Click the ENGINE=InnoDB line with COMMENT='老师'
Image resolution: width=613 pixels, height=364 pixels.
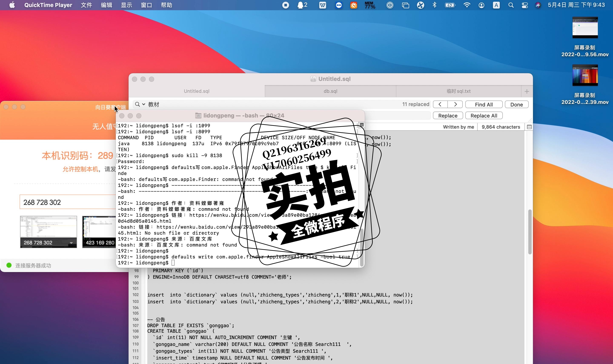click(x=219, y=277)
